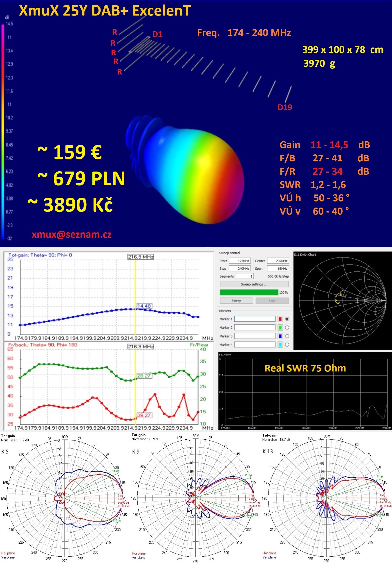392x563 pixels.
Task: Click the xmux@seznam.cz email address
Action: click(72, 234)
